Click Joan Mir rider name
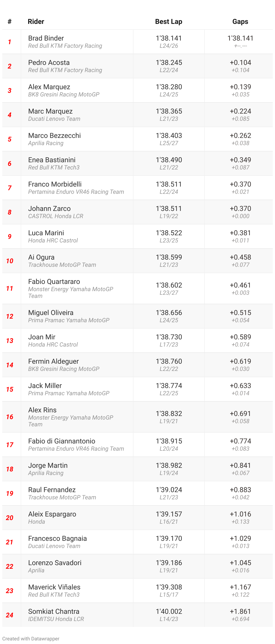 (x=41, y=337)
